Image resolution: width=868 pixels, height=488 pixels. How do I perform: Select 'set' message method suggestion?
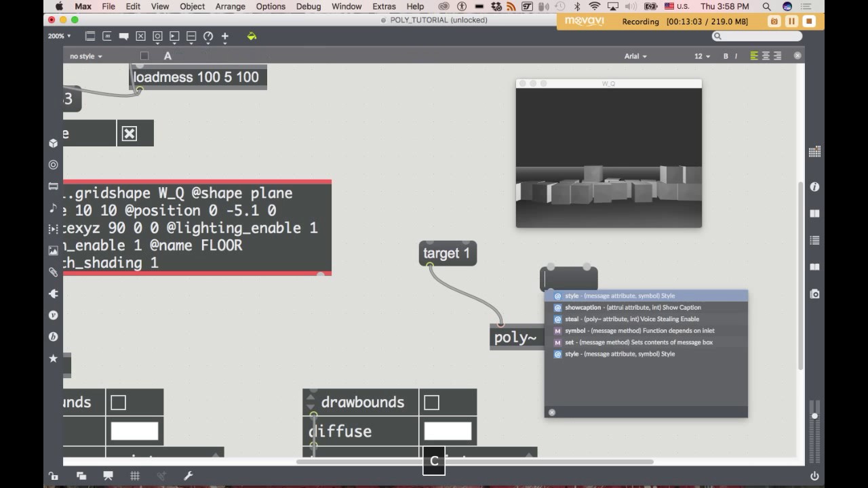pyautogui.click(x=646, y=342)
